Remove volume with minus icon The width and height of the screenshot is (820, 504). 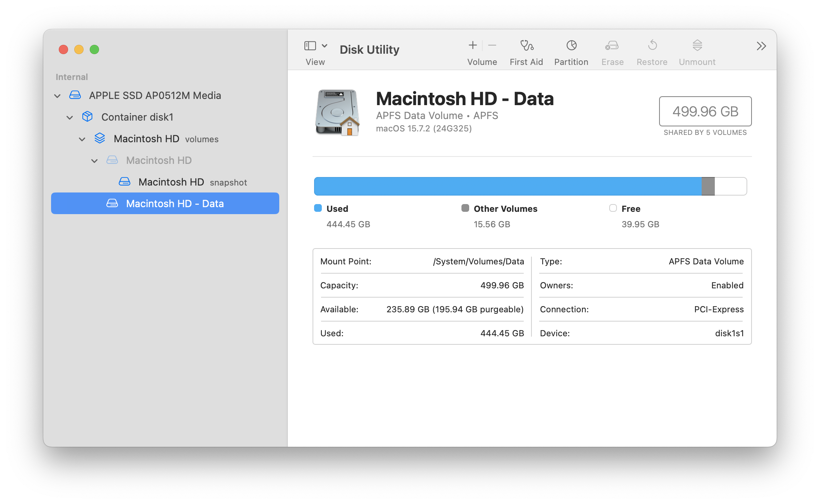point(492,46)
